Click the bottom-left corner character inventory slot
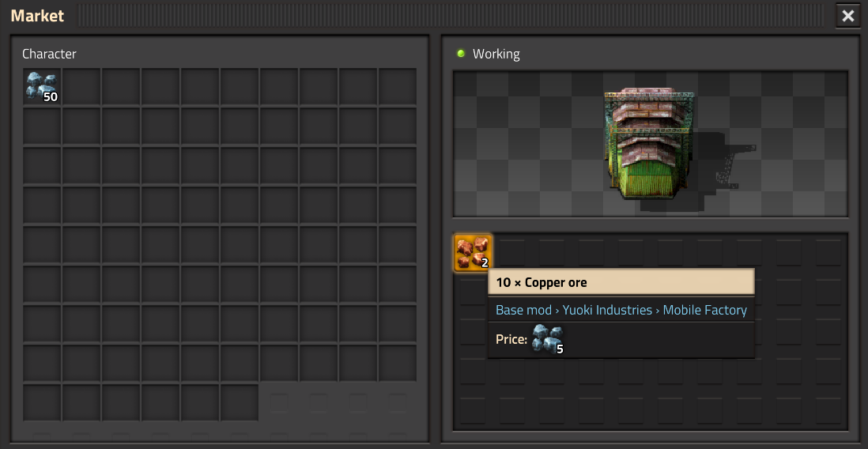 click(42, 402)
